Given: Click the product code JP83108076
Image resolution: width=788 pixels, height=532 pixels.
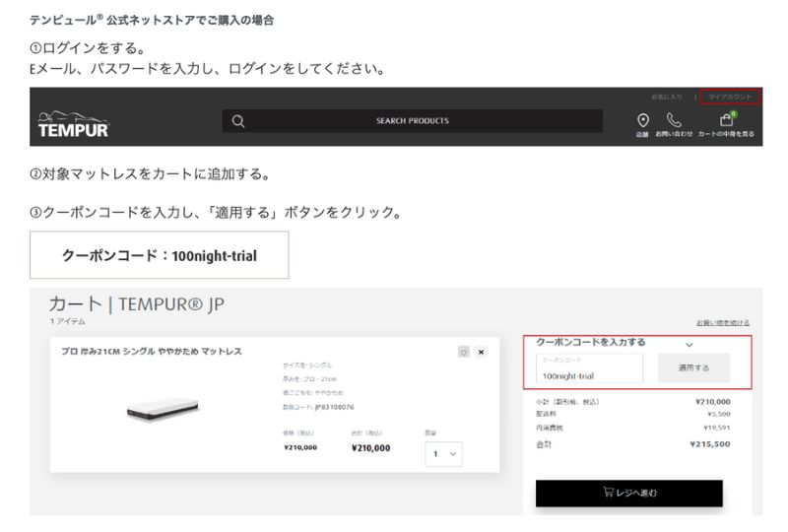Looking at the screenshot, I should tap(334, 407).
